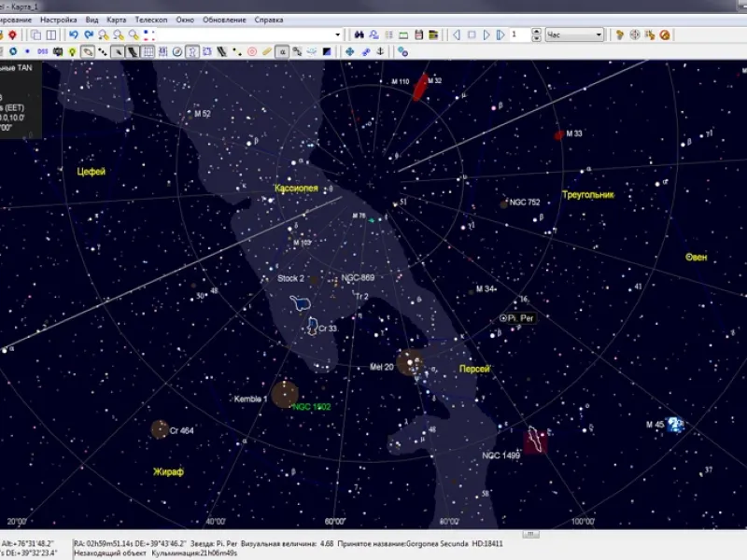Open the telescope control panel icon
This screenshot has width=747, height=560.
[x=619, y=35]
